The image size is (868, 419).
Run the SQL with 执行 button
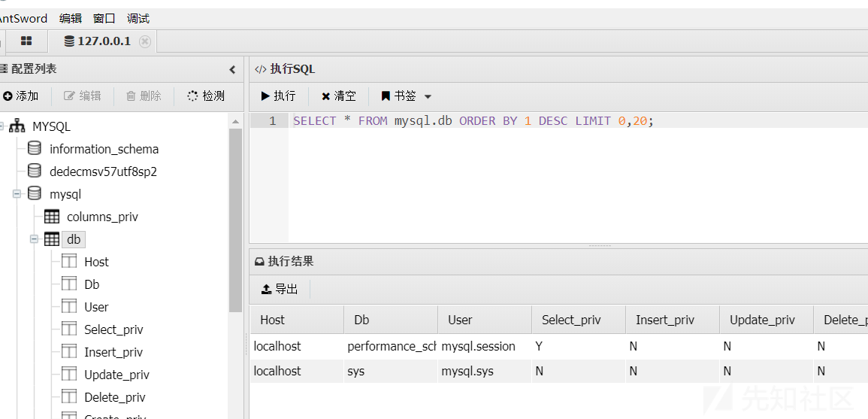(279, 96)
